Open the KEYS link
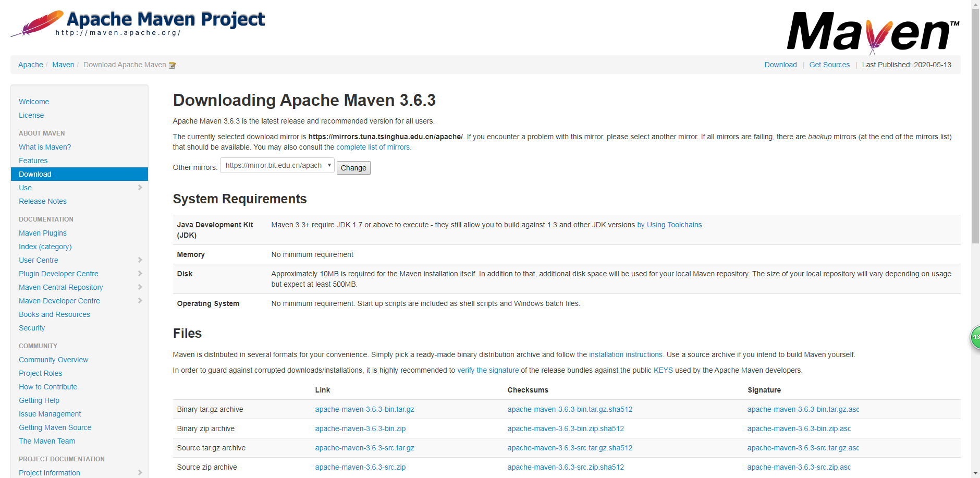The image size is (980, 478). (x=663, y=370)
